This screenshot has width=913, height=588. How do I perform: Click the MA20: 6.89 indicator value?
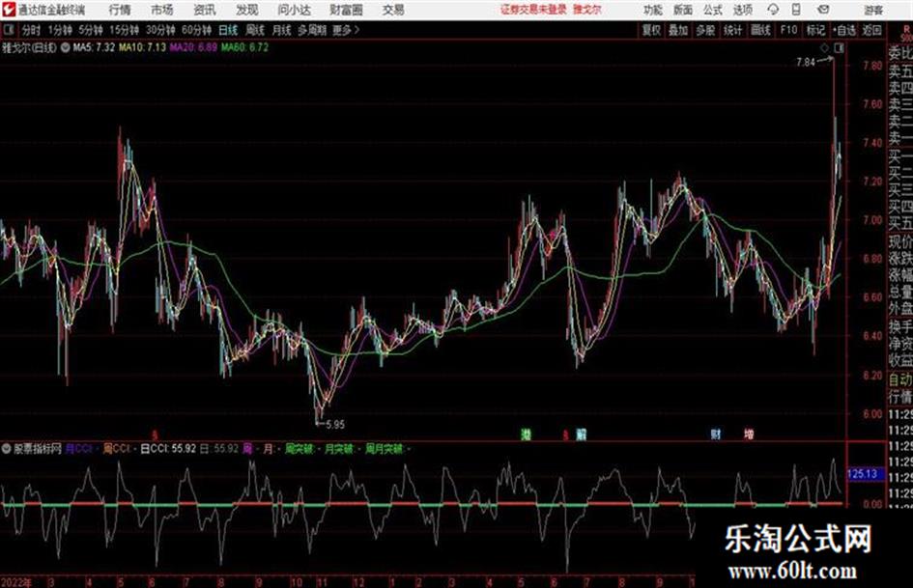193,47
